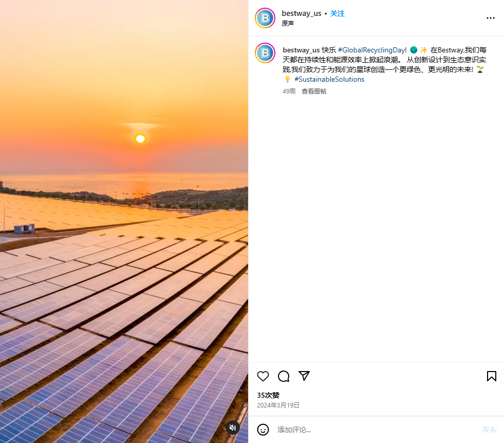Unmute the video with the speaker icon
Screen dimensions: 504x443
pyautogui.click(x=233, y=428)
